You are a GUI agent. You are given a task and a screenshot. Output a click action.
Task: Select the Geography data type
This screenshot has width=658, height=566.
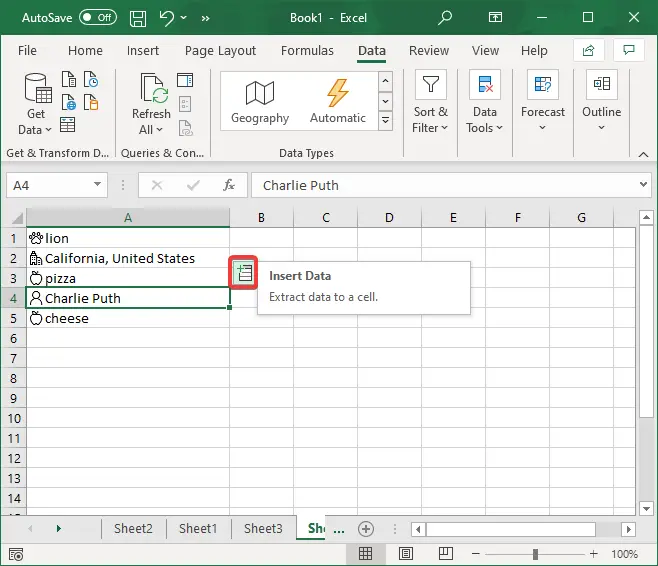pos(260,102)
